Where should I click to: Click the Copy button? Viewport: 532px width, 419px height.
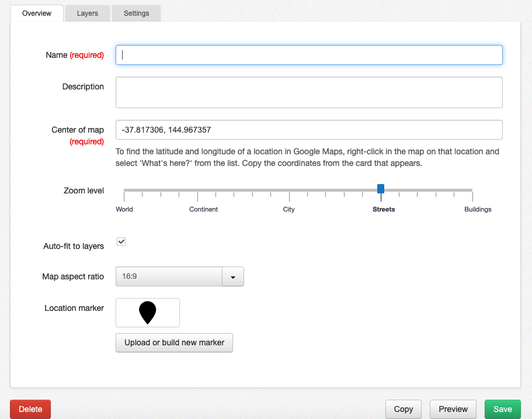(403, 409)
